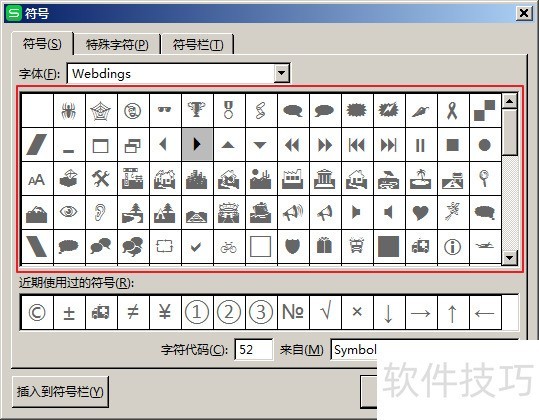
Task: Choose the recently used yen symbol
Action: [165, 312]
